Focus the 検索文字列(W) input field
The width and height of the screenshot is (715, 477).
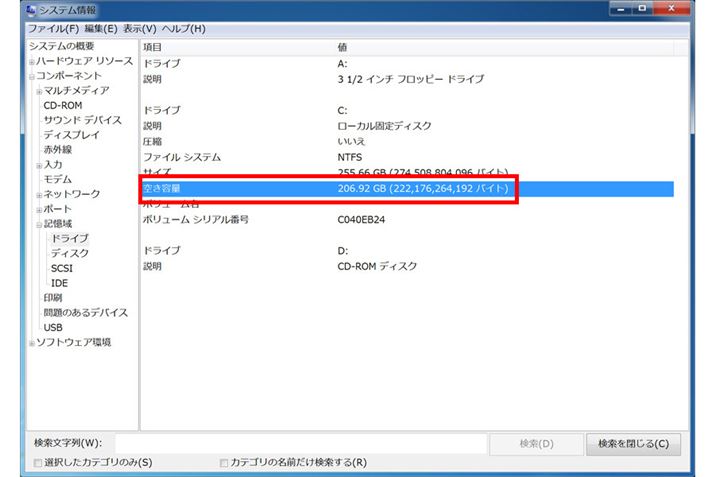click(301, 444)
